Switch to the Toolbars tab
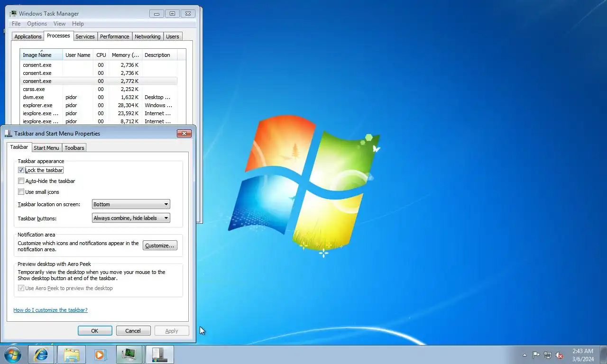Viewport: 607px width, 364px height. pos(74,147)
